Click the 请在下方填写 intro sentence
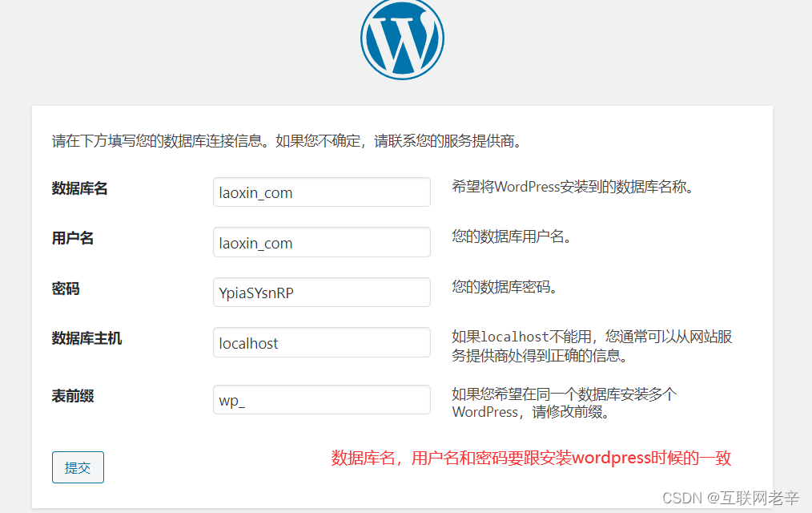This screenshot has height=513, width=812. tap(287, 141)
